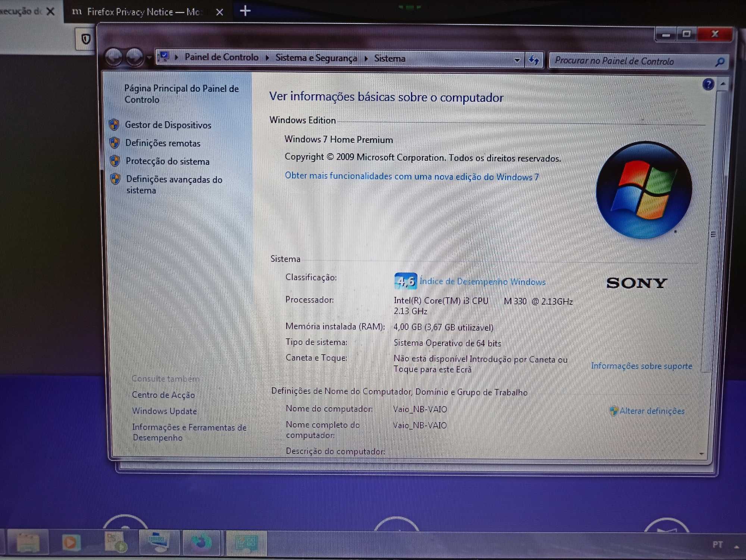Image resolution: width=746 pixels, height=560 pixels.
Task: Minimize the System window
Action: click(x=665, y=35)
